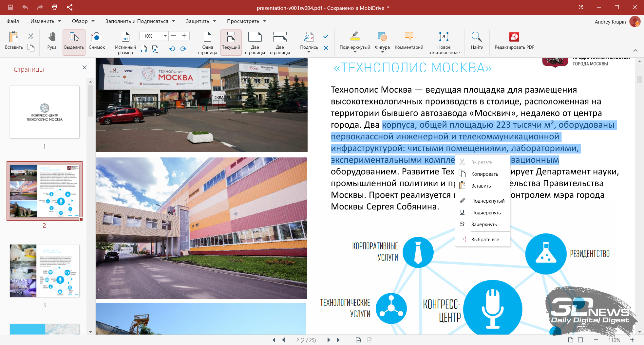
Task: Choose Подчеркнуть in context menu
Action: (x=483, y=213)
